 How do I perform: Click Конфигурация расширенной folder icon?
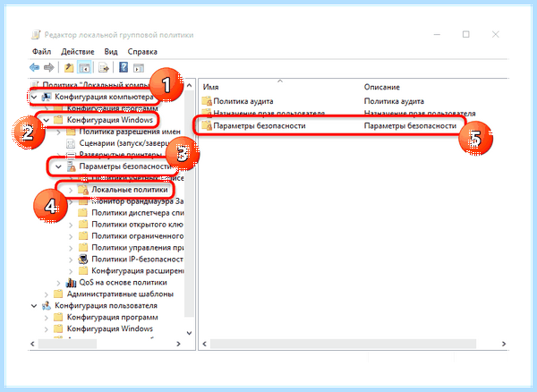tap(83, 271)
